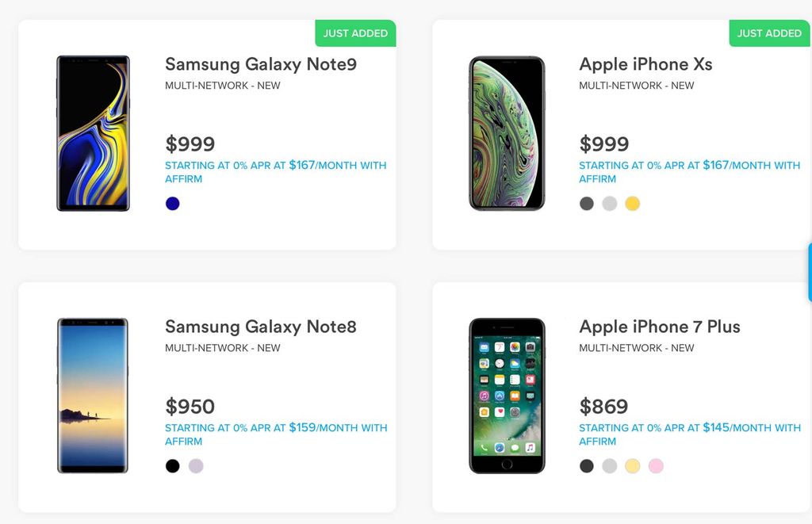Select the silver color swatch for iPhone Xs
Viewport: 812px width, 524px height.
(609, 204)
